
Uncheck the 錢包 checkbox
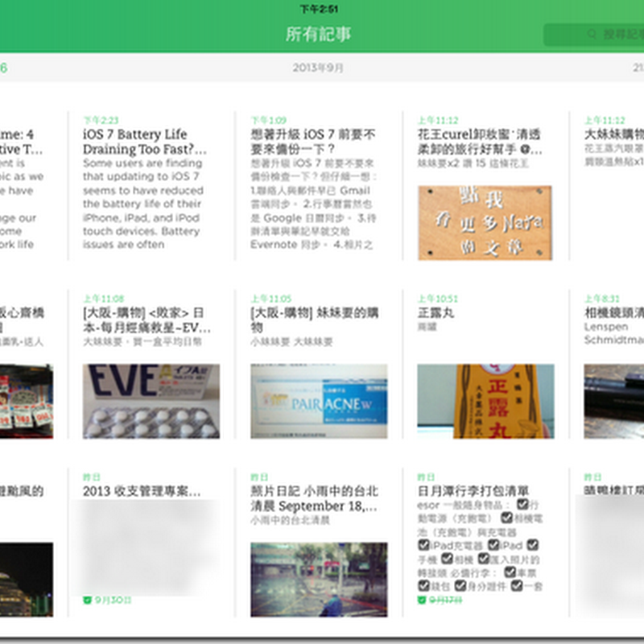pos(423,586)
